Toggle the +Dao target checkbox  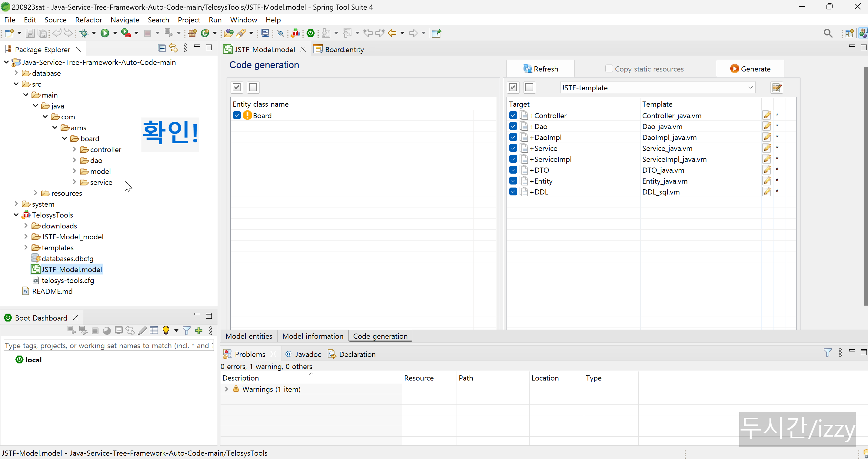(513, 126)
